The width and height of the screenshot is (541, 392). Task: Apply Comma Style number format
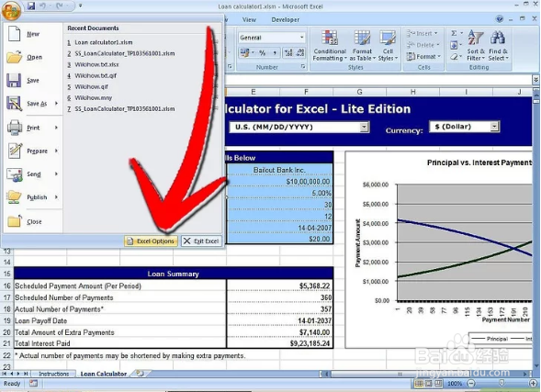click(275, 52)
